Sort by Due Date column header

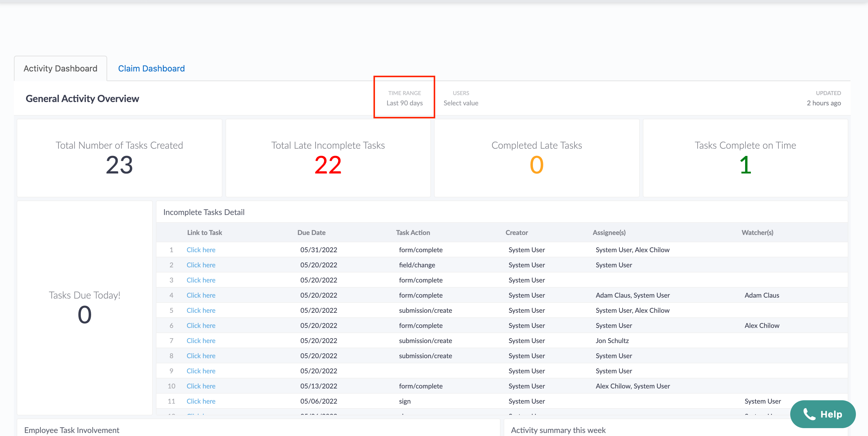(311, 233)
